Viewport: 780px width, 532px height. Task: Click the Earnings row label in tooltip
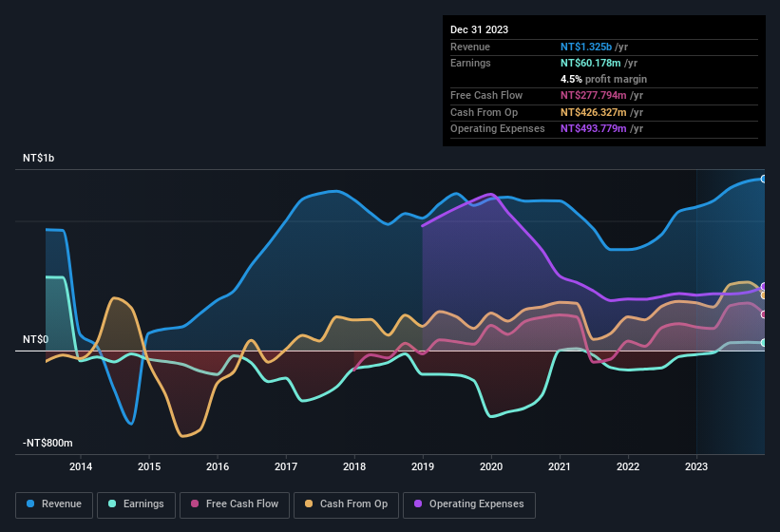tap(470, 63)
